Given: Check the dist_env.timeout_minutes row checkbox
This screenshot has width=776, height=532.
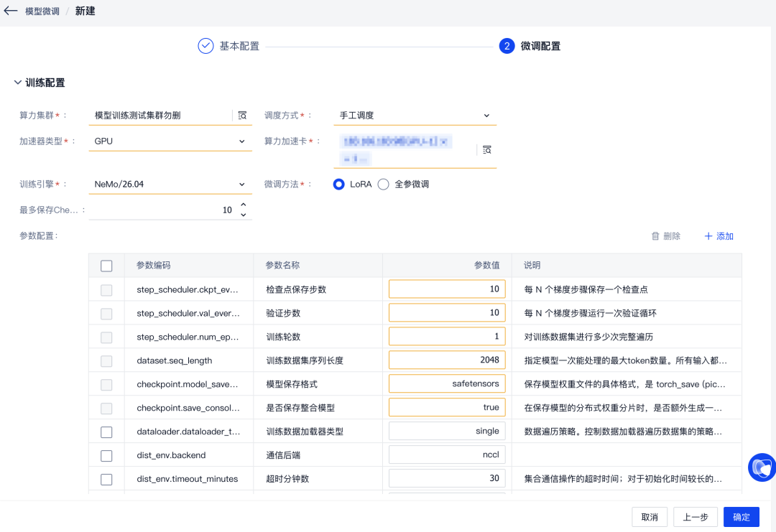Looking at the screenshot, I should [x=106, y=480].
